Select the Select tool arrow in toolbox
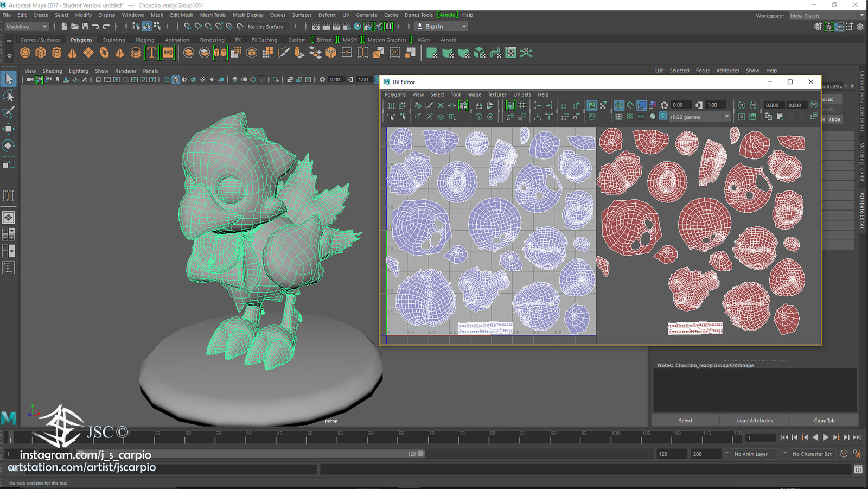Screen dimensions: 868x489 coord(9,79)
